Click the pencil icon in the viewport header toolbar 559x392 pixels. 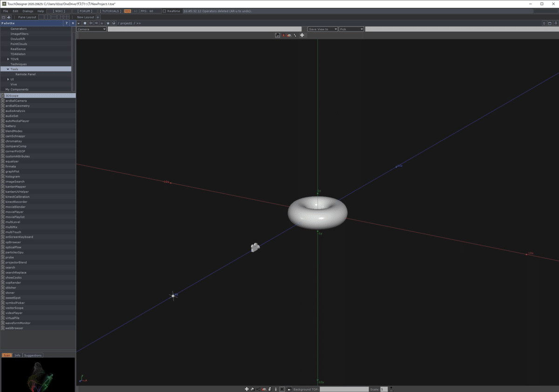(x=295, y=35)
